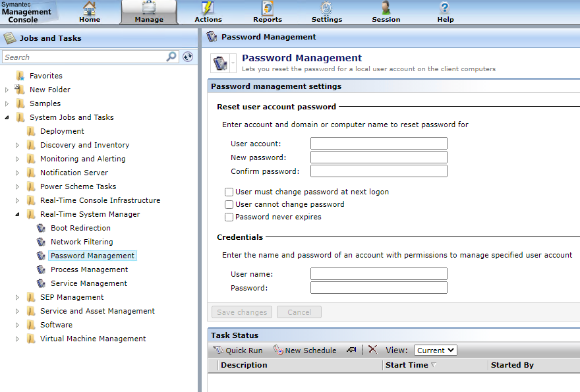580x392 pixels.
Task: Click the Favorites star folder icon
Action: tap(20, 76)
